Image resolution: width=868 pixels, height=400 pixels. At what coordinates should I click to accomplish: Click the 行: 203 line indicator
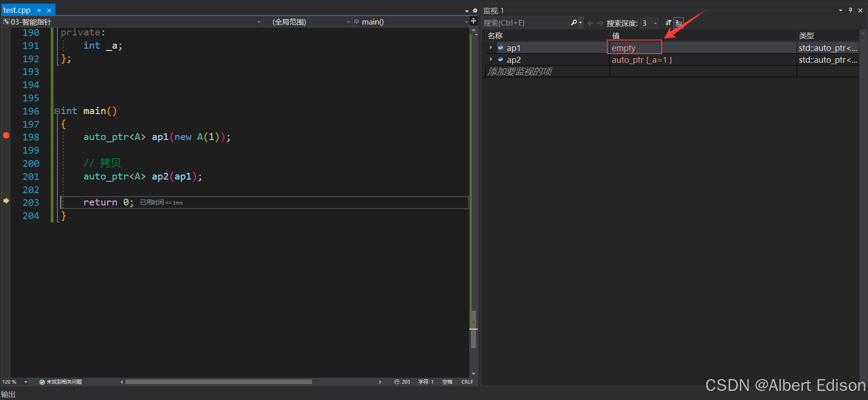tap(402, 382)
